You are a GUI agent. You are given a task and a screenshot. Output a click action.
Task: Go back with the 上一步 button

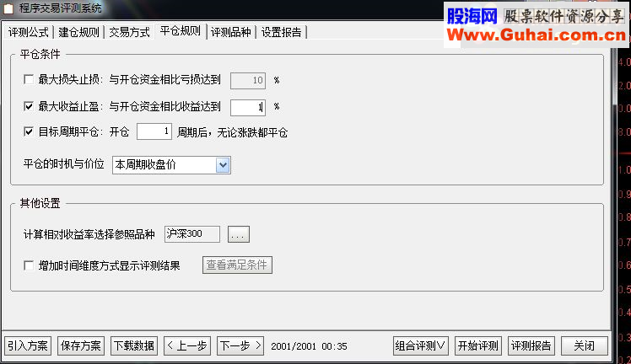point(187,346)
